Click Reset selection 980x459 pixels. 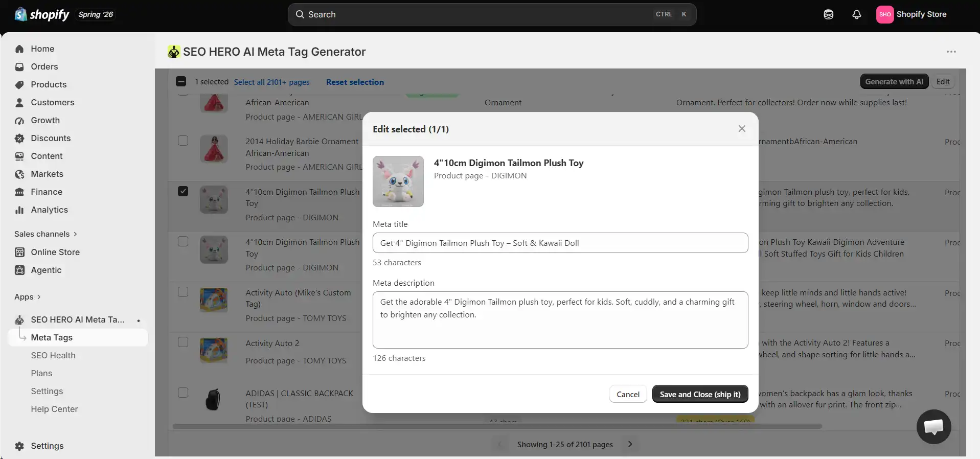click(x=355, y=82)
